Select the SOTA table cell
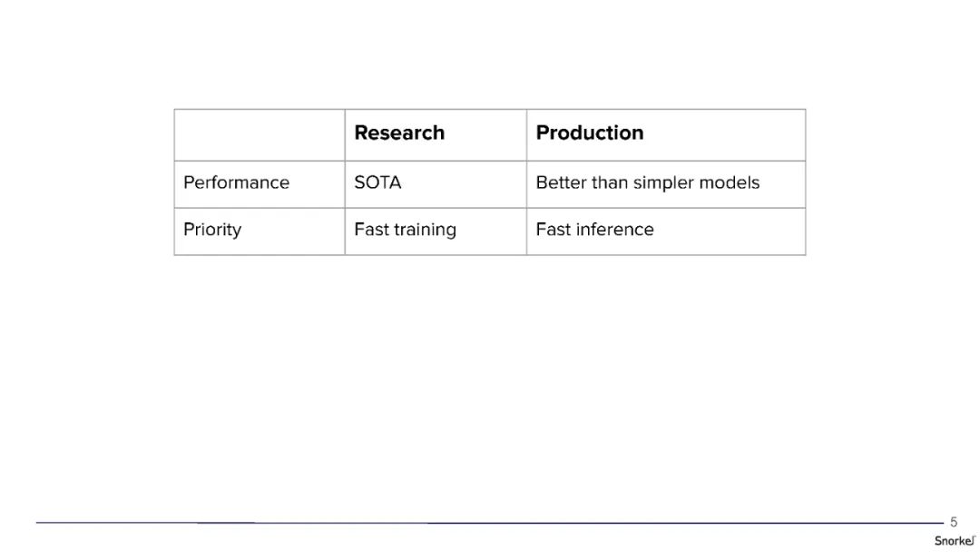Viewport: 980px width, 552px height. [377, 182]
